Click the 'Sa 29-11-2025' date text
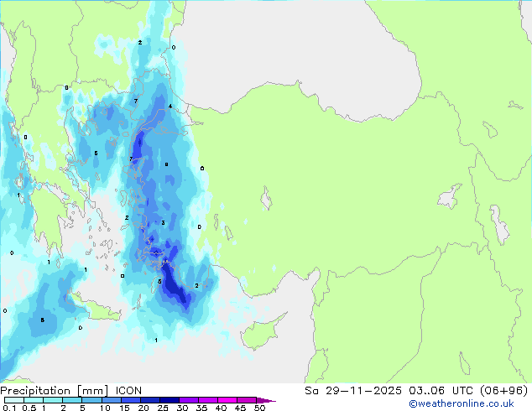Viewport: 532px width, 411px height. [353, 391]
